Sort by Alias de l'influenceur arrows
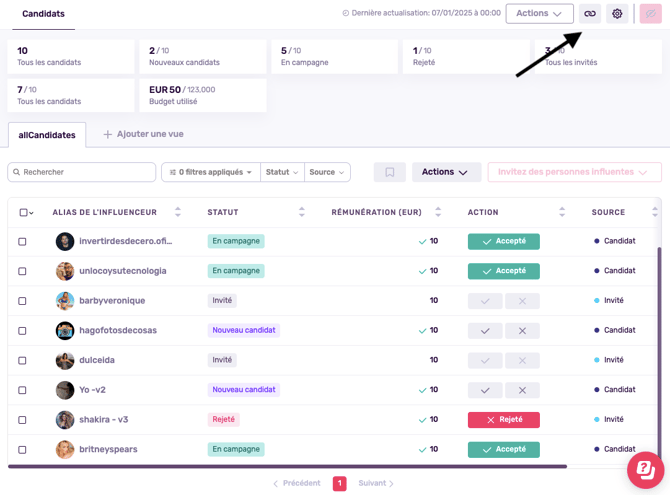The image size is (670, 495). coord(178,212)
